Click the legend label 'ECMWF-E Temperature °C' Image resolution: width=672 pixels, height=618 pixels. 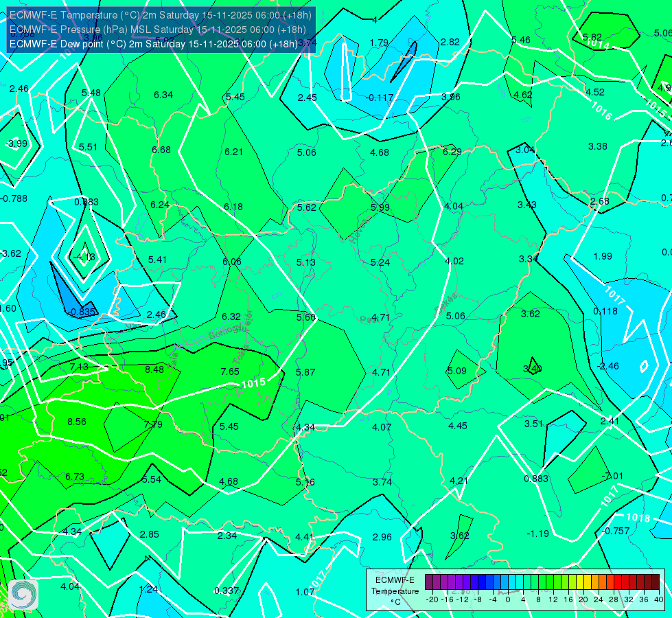[x=395, y=591]
